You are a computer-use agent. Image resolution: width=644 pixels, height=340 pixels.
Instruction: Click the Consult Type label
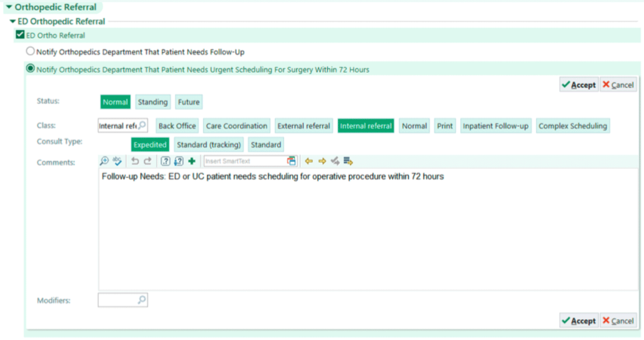coord(60,141)
